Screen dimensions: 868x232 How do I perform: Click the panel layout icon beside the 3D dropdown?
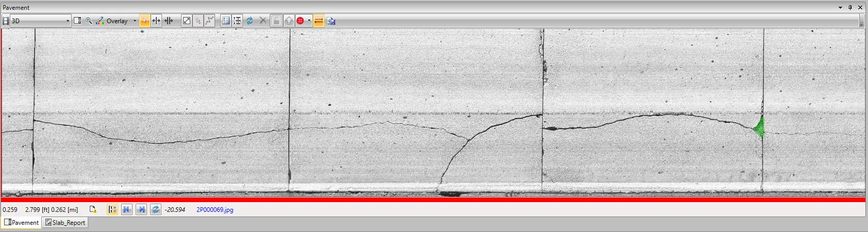[x=77, y=21]
